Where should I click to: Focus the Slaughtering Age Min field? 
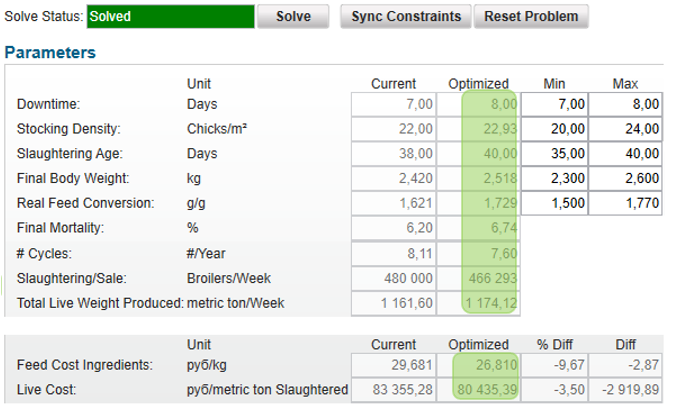(555, 154)
